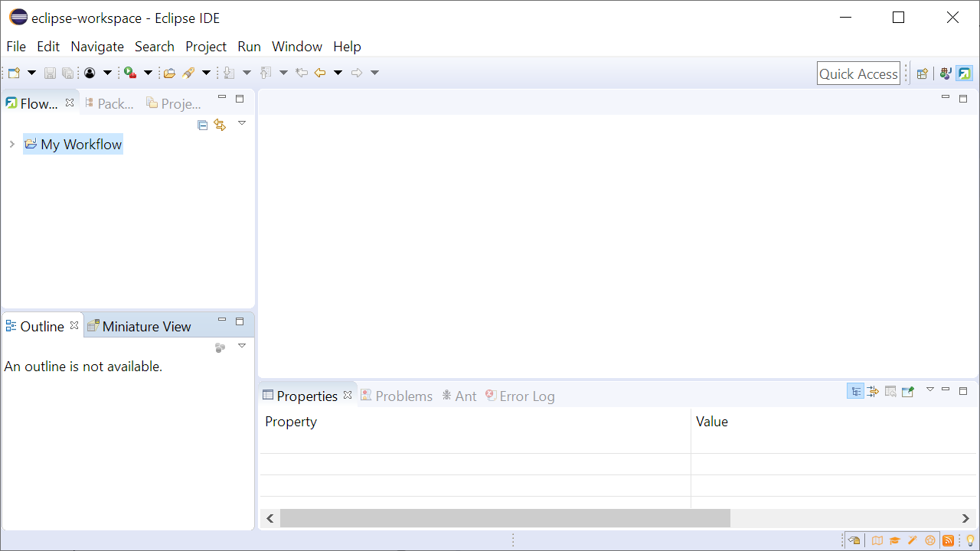The height and width of the screenshot is (551, 980).
Task: Toggle Show Categories in Properties view
Action: 855,392
